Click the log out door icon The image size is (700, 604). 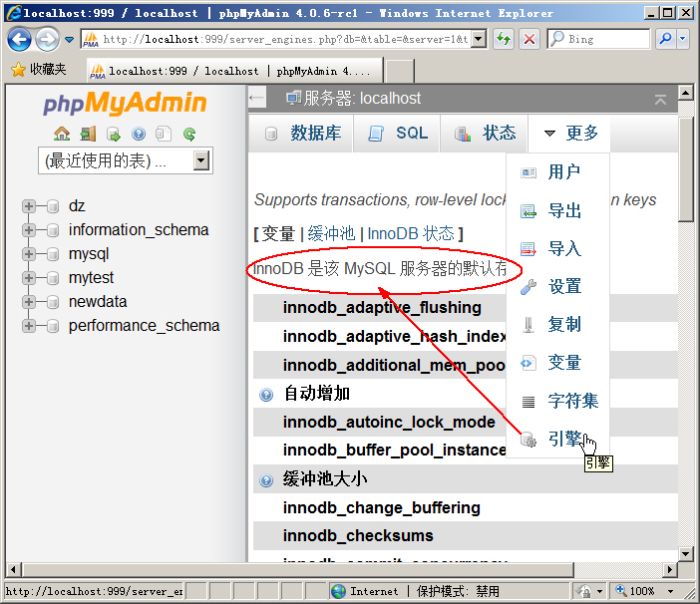[x=88, y=134]
